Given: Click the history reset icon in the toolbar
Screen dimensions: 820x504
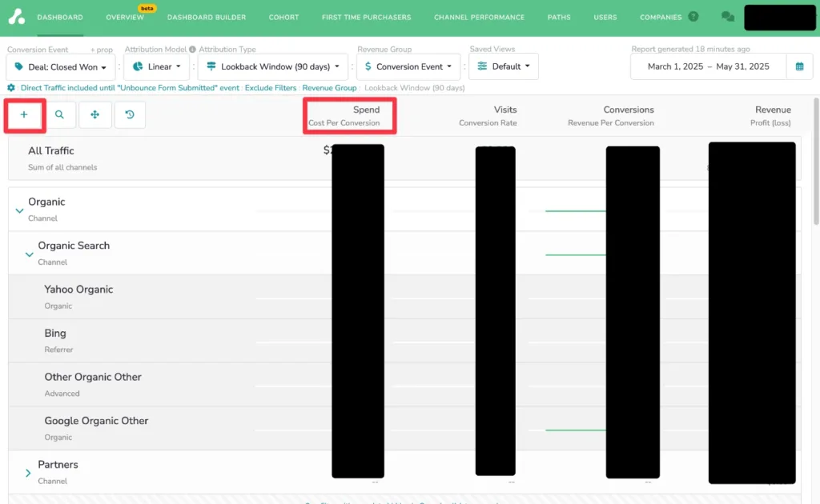Looking at the screenshot, I should tap(129, 115).
